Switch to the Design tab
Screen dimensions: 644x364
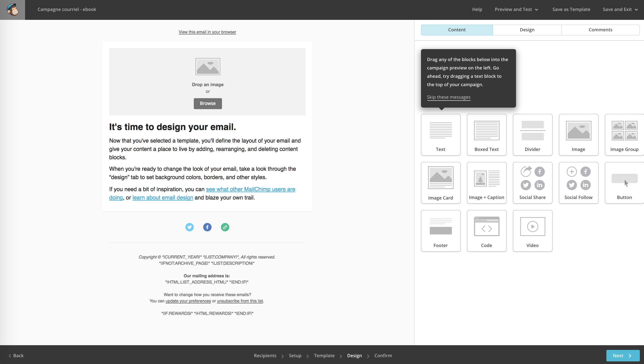527,30
